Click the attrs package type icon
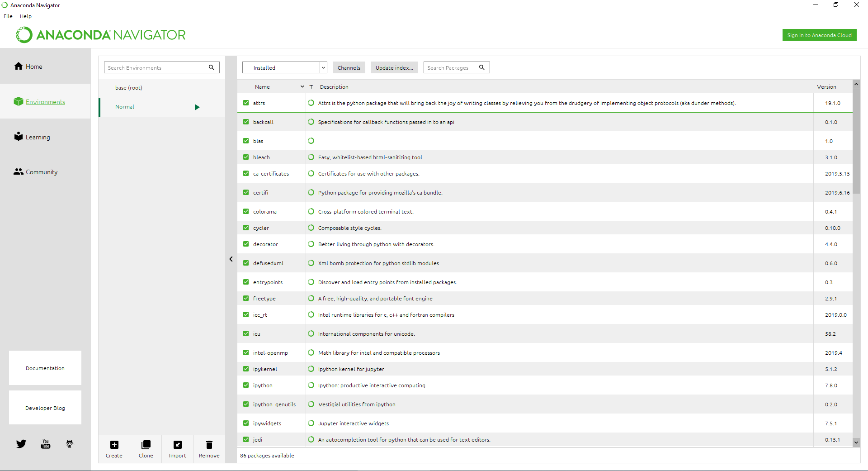Viewport: 868px width, 471px height. pyautogui.click(x=311, y=103)
